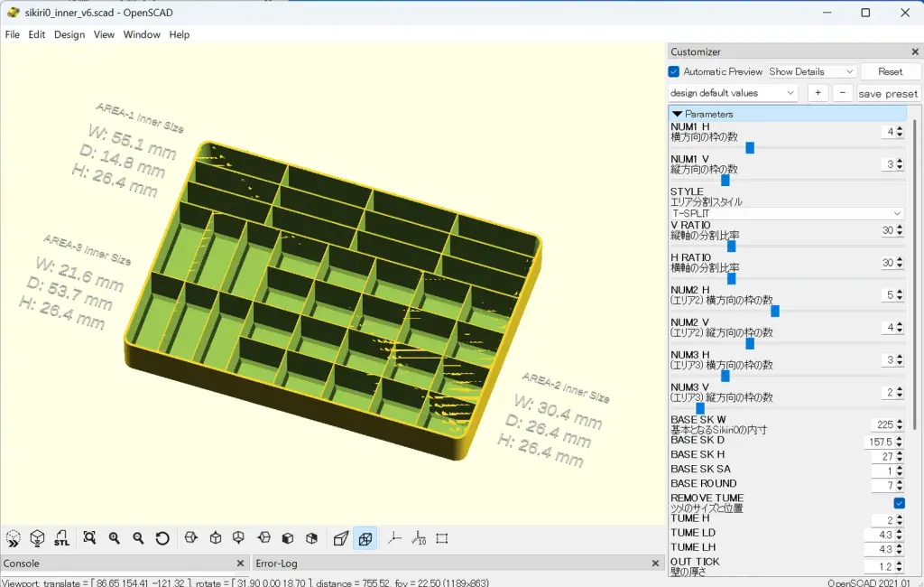Click the save preset button

(x=888, y=93)
